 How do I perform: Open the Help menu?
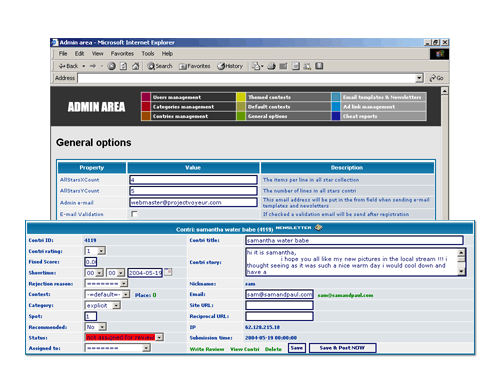[x=167, y=54]
